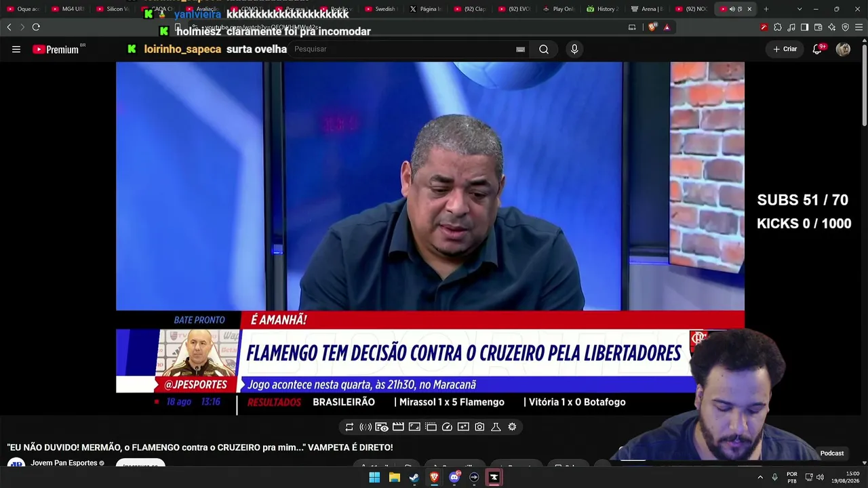Open the on-screen keyboard in search box
This screenshot has height=488, width=868.
520,49
